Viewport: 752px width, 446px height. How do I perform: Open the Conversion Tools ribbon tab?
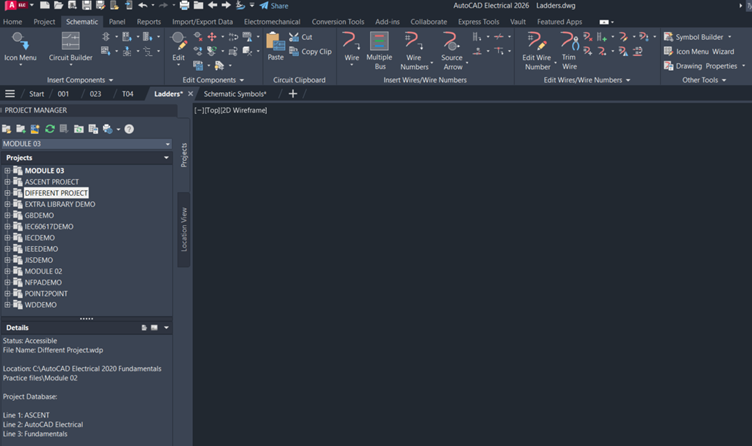(x=338, y=22)
